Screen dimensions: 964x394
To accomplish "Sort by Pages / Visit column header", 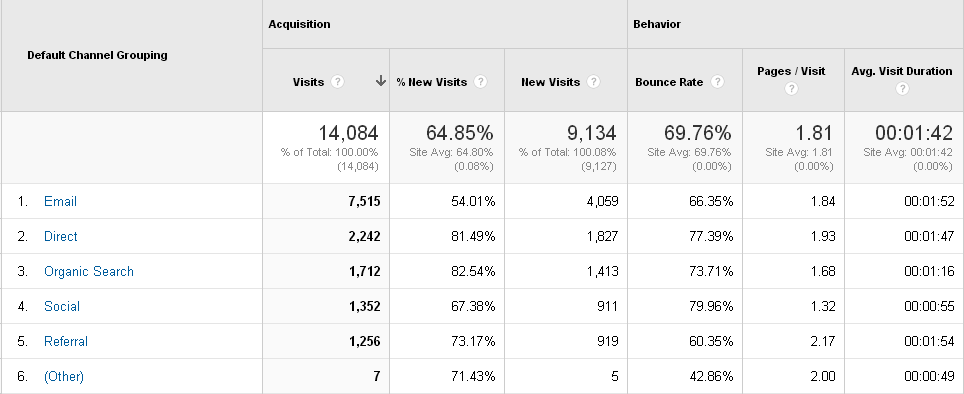I will tap(791, 71).
